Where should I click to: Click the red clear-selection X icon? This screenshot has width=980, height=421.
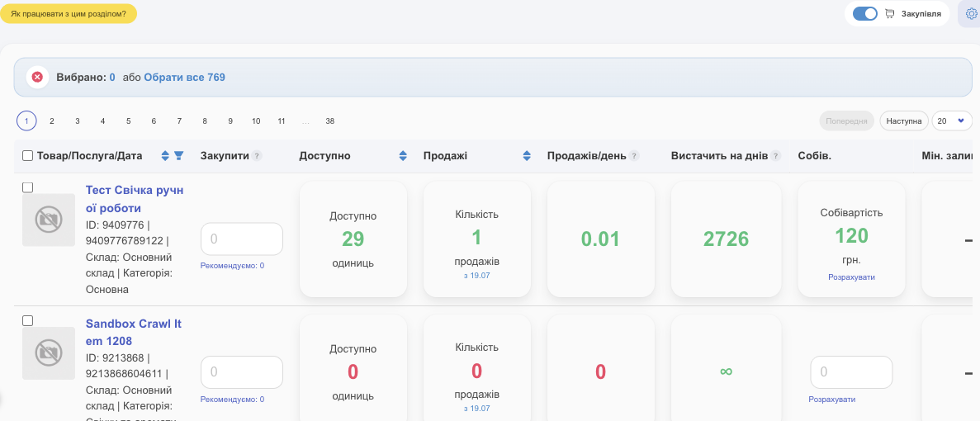click(x=37, y=77)
